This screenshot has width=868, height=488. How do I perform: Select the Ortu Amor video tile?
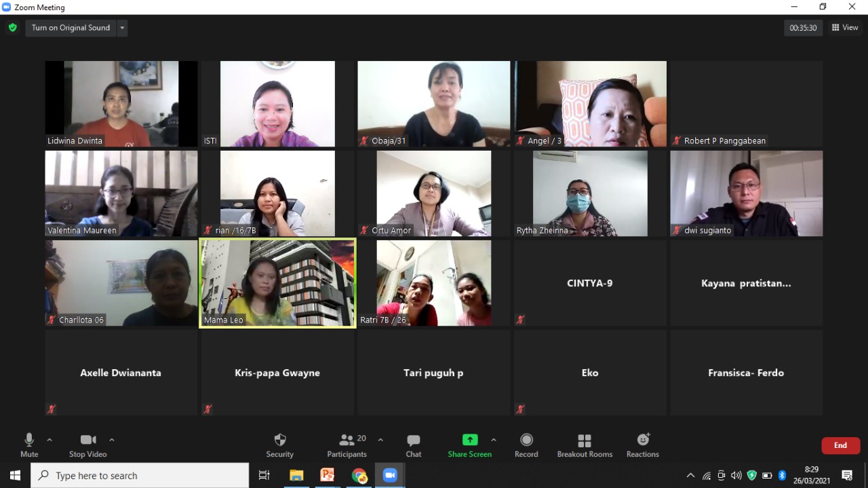pos(434,193)
